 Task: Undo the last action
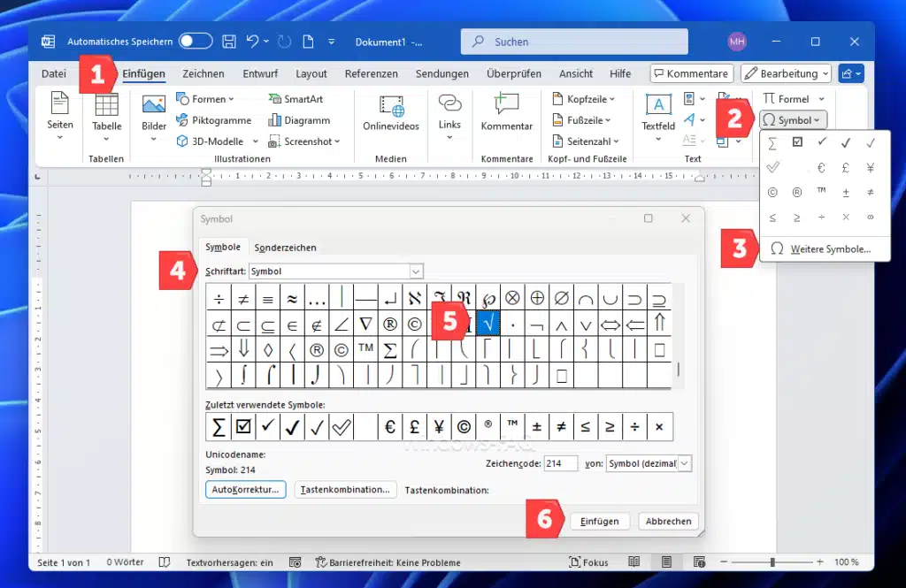coord(252,42)
